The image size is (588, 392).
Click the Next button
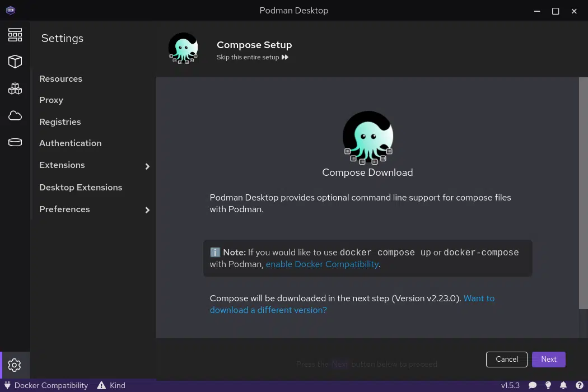(x=549, y=360)
